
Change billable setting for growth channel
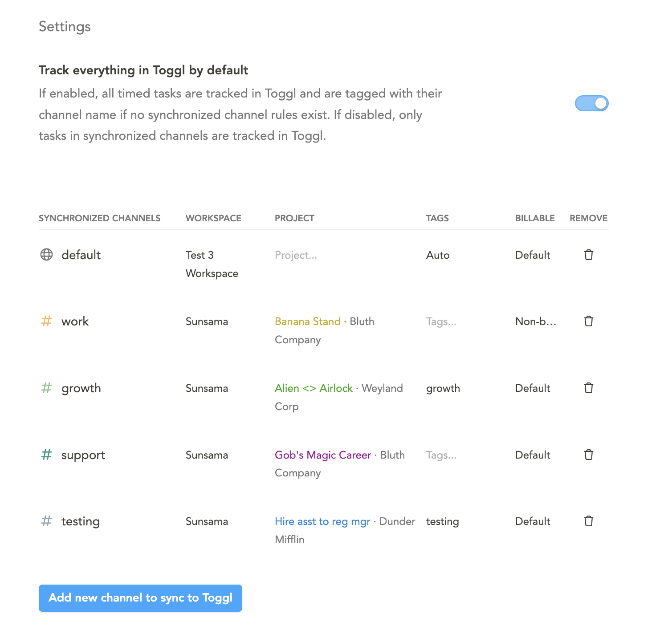(x=532, y=388)
